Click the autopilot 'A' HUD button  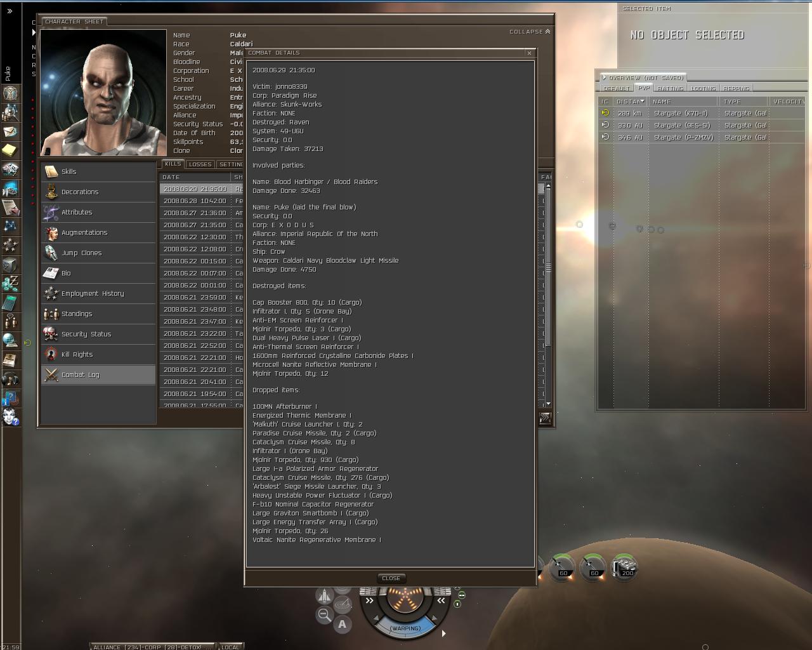point(343,624)
